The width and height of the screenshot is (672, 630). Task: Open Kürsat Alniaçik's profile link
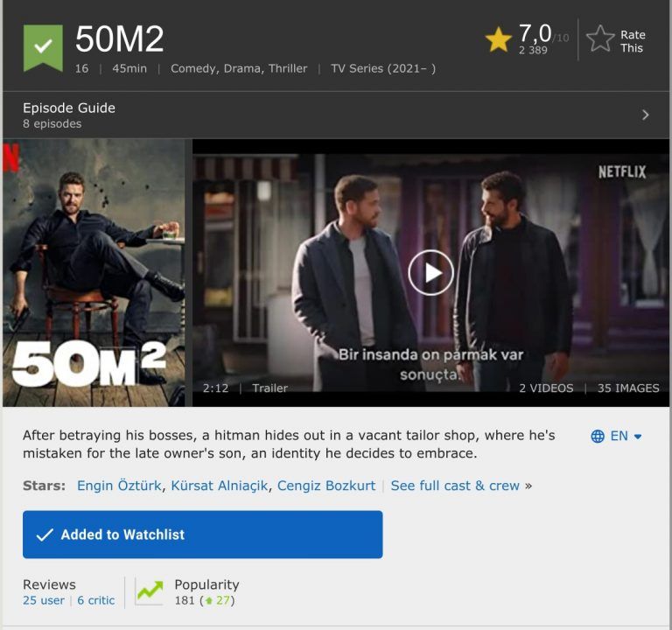coord(220,486)
